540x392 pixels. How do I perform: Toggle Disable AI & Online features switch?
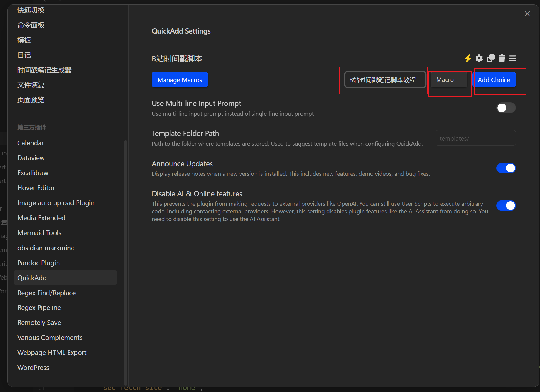click(x=506, y=205)
